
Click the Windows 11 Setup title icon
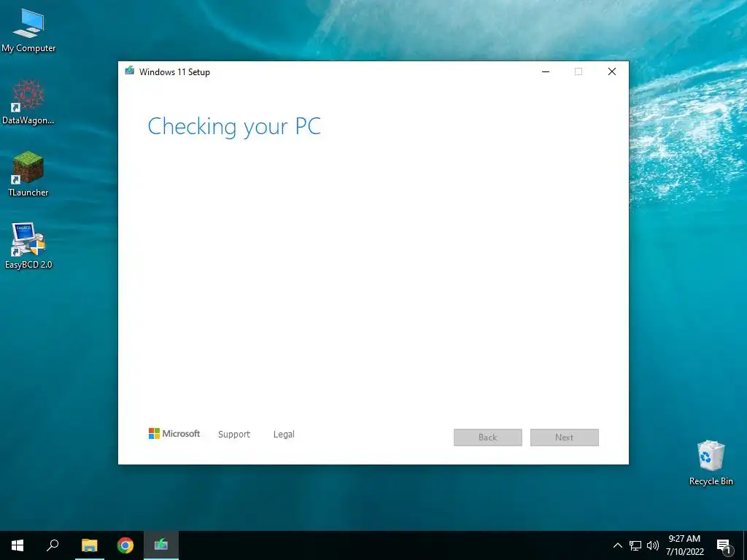click(129, 71)
